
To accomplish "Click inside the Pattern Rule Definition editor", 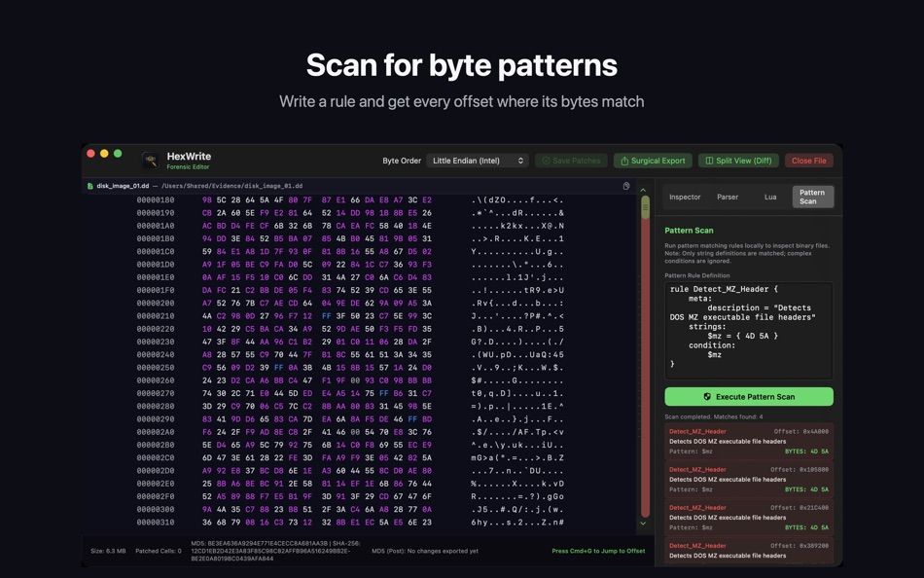I will 749,330.
